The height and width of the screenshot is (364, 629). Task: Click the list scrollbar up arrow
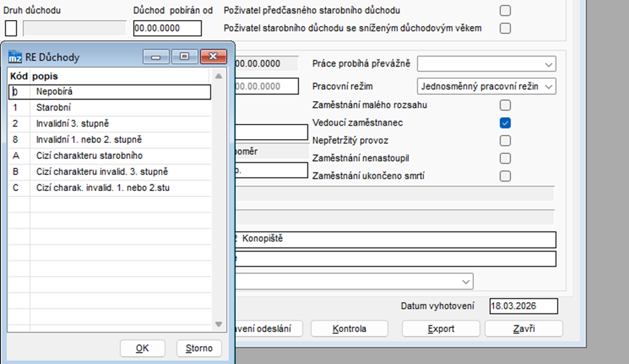218,76
